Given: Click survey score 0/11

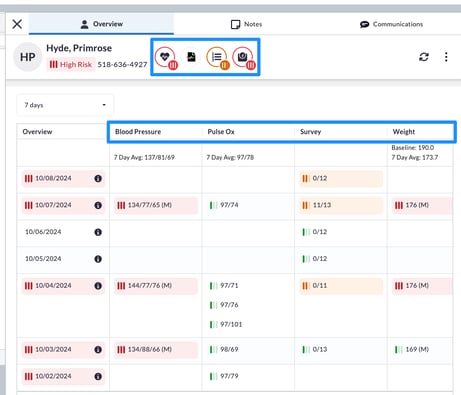Looking at the screenshot, I should [x=341, y=286].
